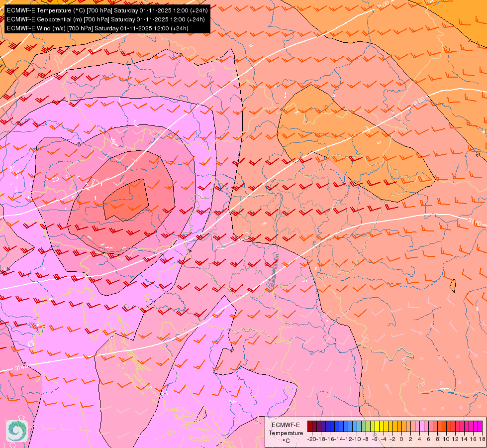
Task: Select the ECMWF-E Geopotential (m) title line
Action: 105,19
